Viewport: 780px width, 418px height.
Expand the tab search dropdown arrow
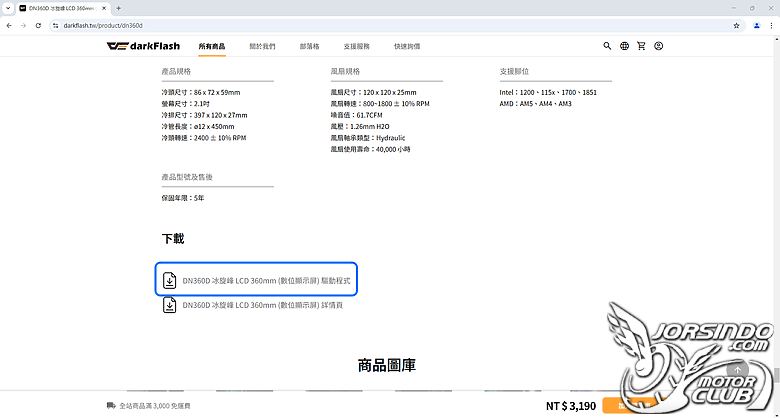(8, 8)
